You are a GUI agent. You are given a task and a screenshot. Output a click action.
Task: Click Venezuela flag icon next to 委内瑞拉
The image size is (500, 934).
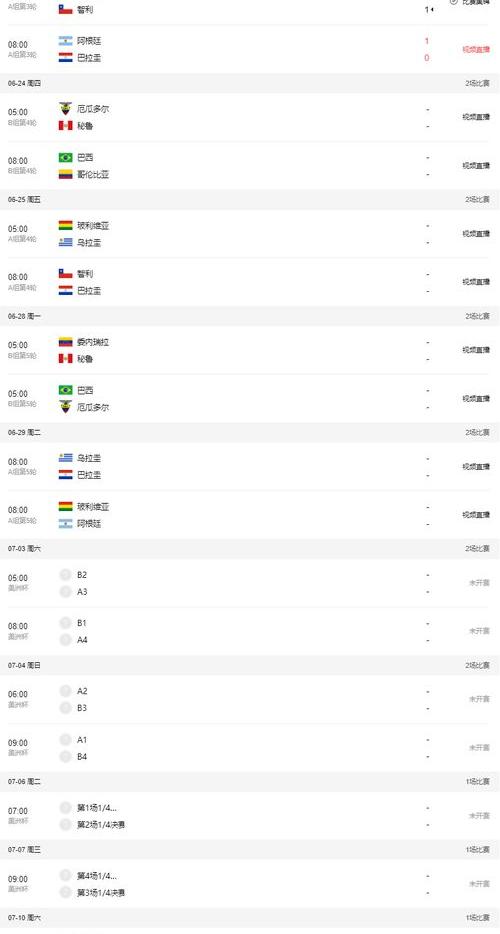66,342
